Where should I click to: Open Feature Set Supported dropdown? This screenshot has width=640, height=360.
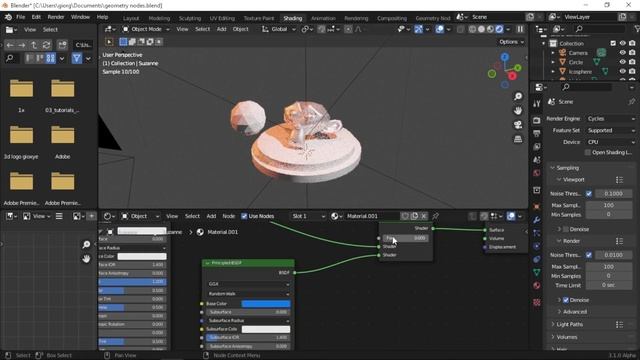[611, 130]
